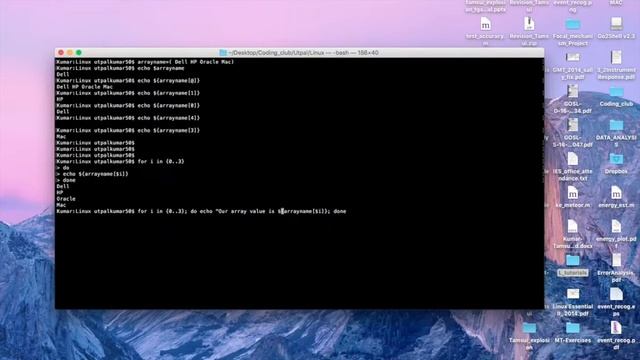Select the GMT_2014_sally_fix.pdf file icon
This screenshot has height=360, width=640.
[573, 58]
